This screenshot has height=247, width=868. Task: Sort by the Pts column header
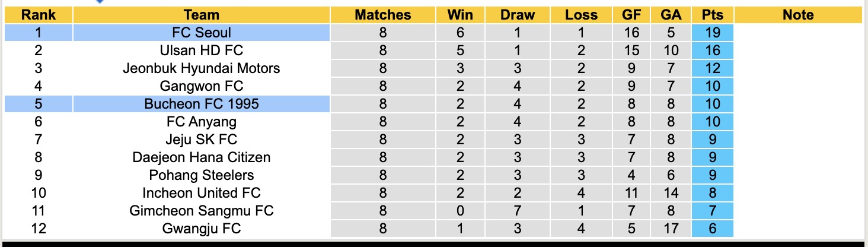(712, 15)
